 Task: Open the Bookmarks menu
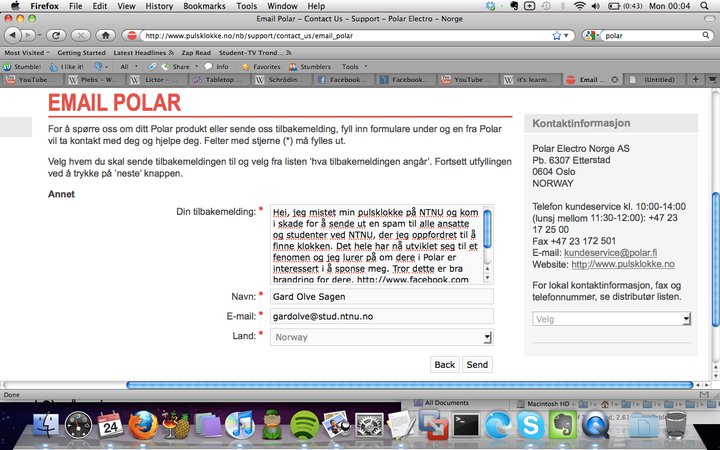204,6
